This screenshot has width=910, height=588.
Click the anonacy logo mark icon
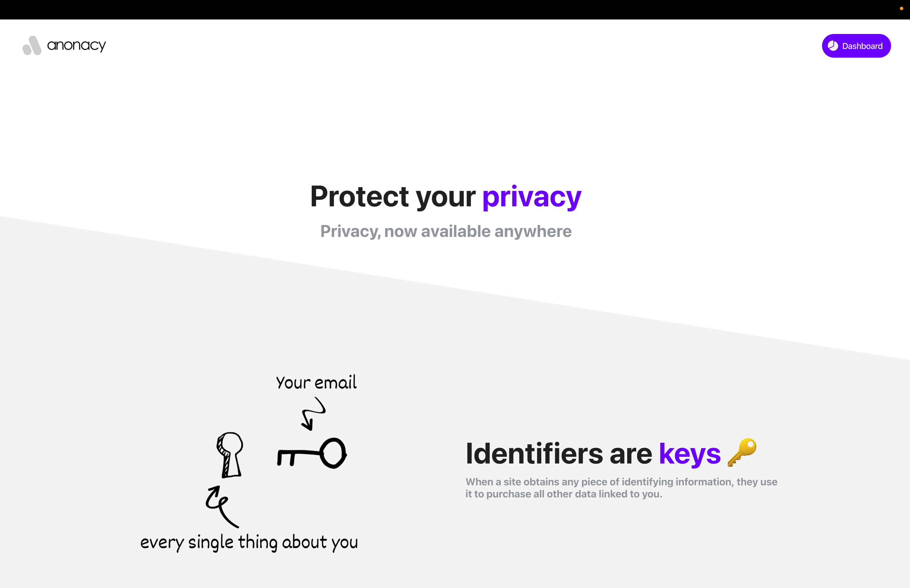32,46
